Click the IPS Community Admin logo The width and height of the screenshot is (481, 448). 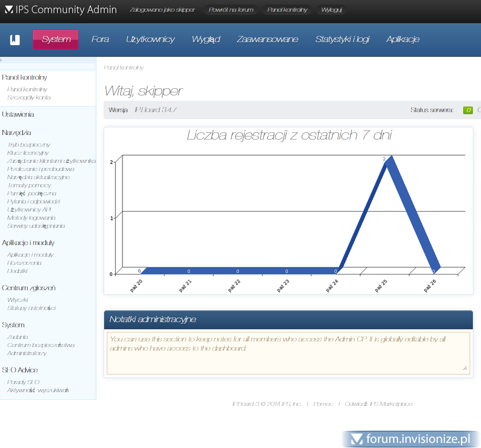pyautogui.click(x=60, y=10)
